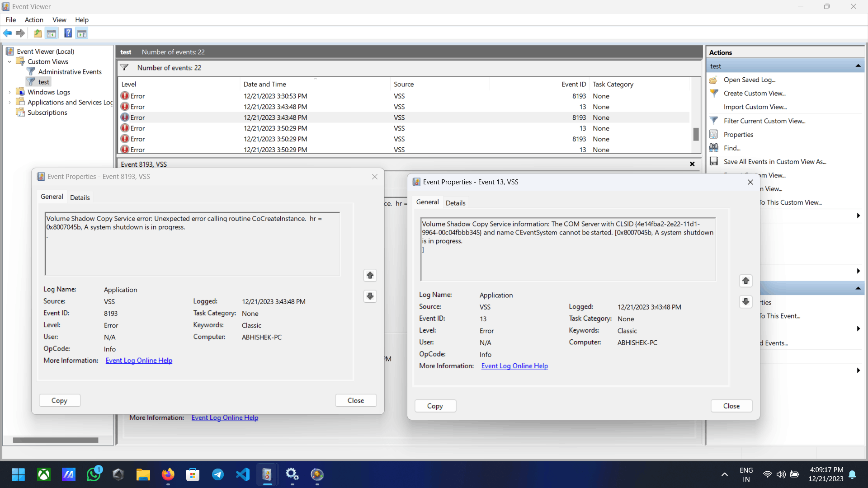
Task: Click the filter funnel icon above event list
Action: (124, 68)
